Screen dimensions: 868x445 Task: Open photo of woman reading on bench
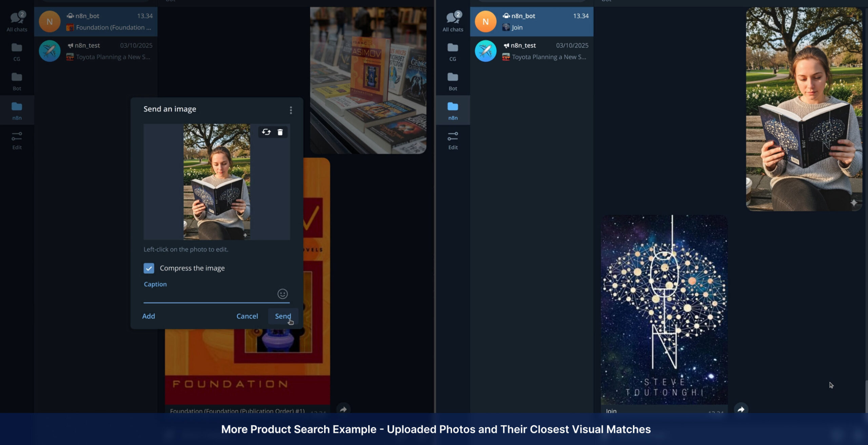point(804,109)
